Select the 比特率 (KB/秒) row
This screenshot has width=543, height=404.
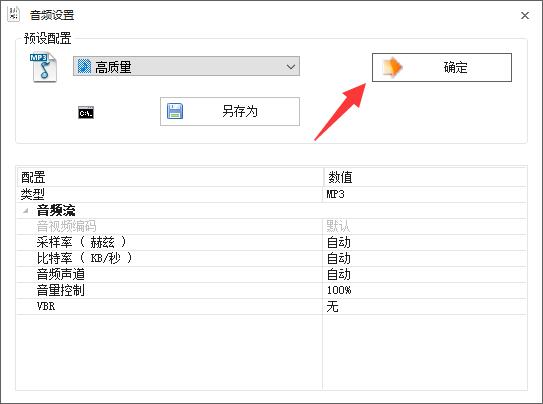click(272, 258)
